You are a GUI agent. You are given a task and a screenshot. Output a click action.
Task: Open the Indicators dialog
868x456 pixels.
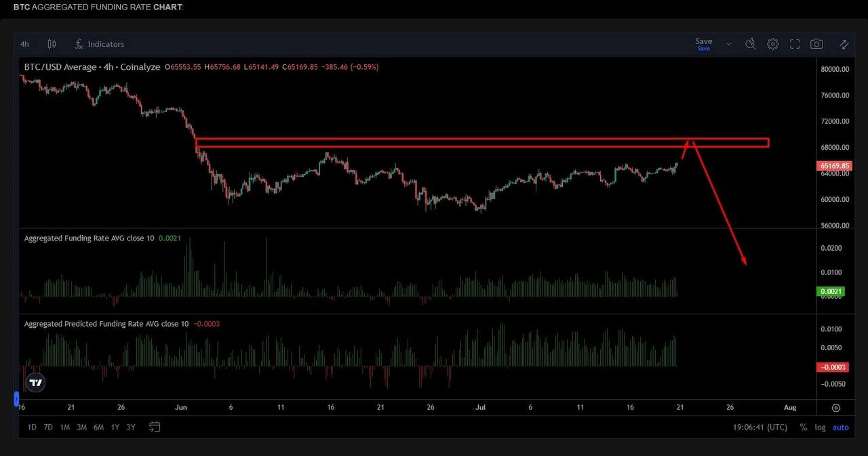pyautogui.click(x=99, y=44)
